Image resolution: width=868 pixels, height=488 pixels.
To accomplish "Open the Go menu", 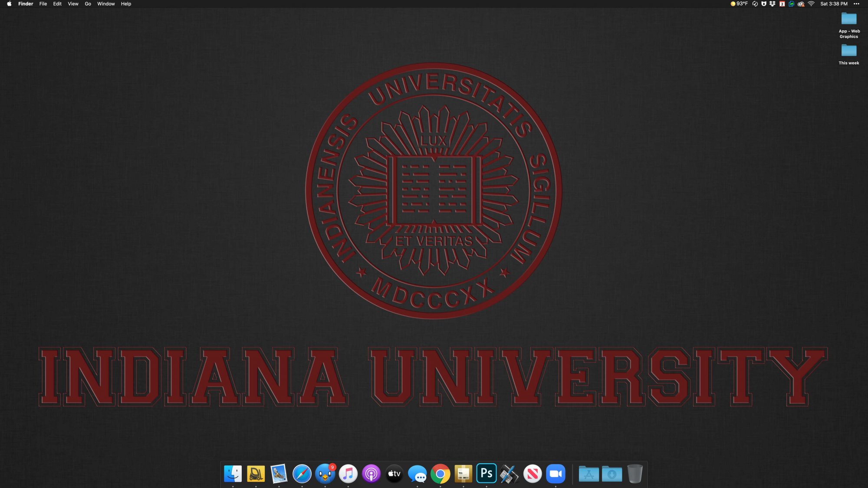I will tap(88, 4).
